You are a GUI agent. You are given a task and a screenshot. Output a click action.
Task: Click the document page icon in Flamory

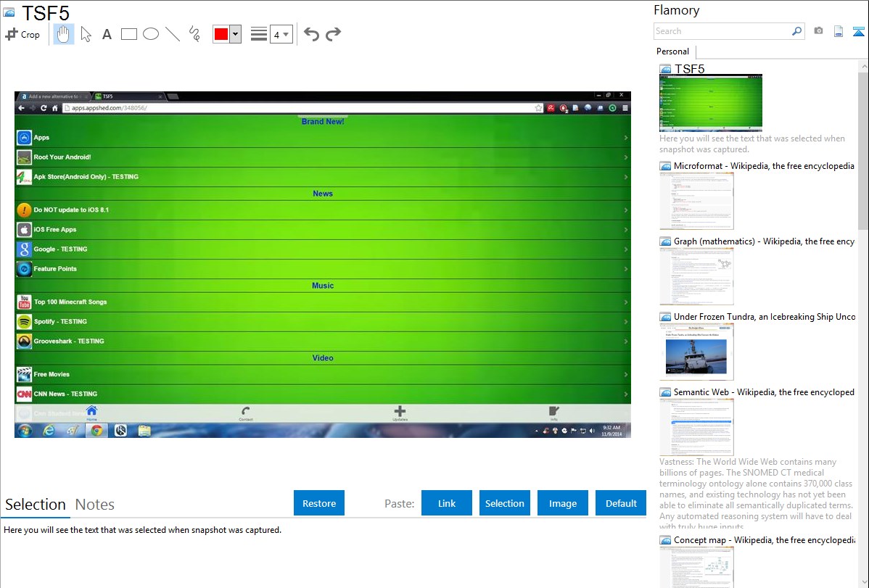click(x=839, y=31)
